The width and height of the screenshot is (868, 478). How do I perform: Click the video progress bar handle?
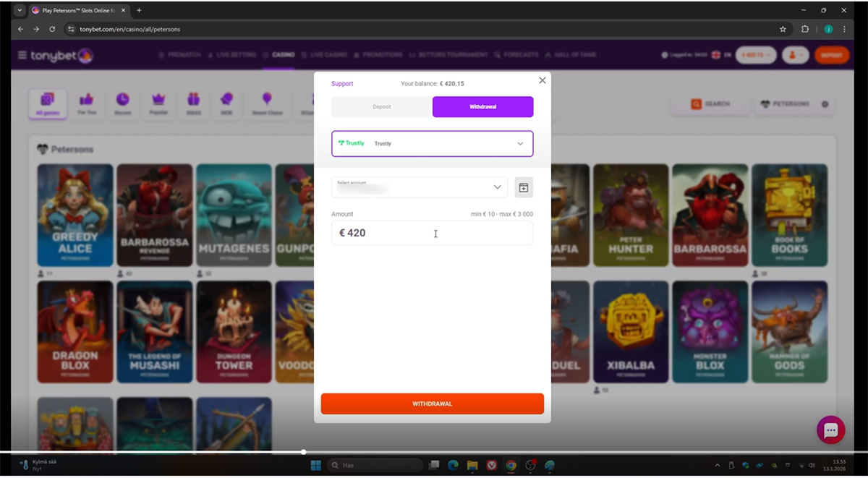click(304, 452)
